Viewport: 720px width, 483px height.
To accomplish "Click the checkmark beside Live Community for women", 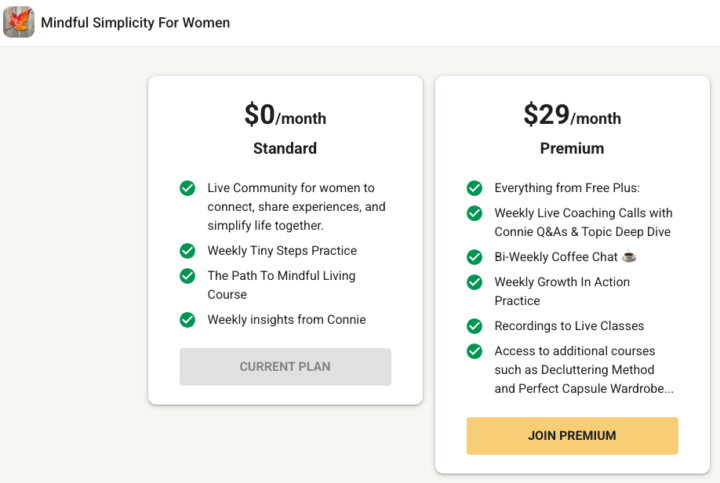I will (187, 188).
